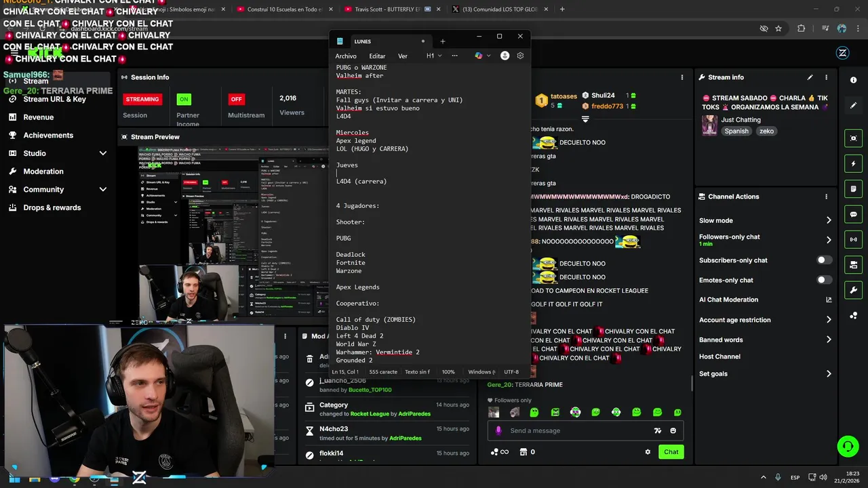Send message with green Chat button
Image resolution: width=868 pixels, height=488 pixels.
671,452
